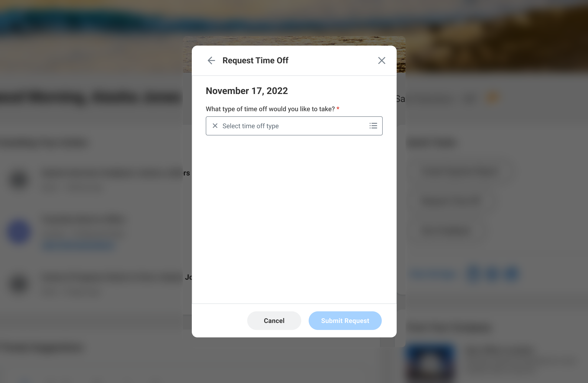
Task: Close the Request Time Off dialog
Action: tap(382, 60)
